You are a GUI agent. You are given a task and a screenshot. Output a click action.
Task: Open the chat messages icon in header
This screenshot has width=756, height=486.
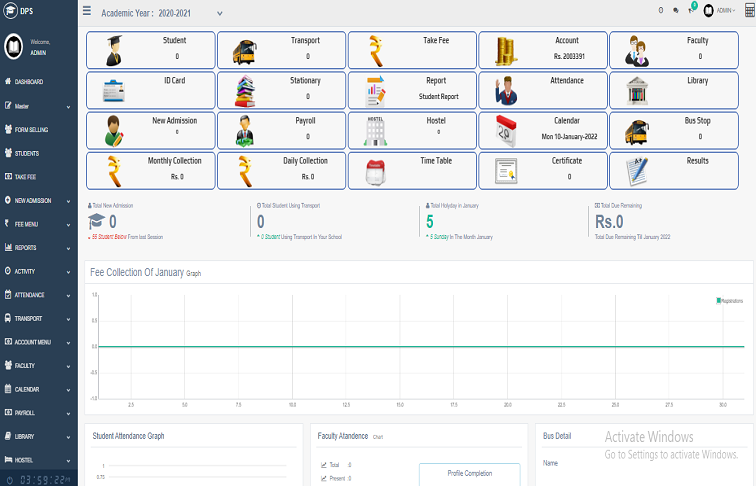pos(676,11)
